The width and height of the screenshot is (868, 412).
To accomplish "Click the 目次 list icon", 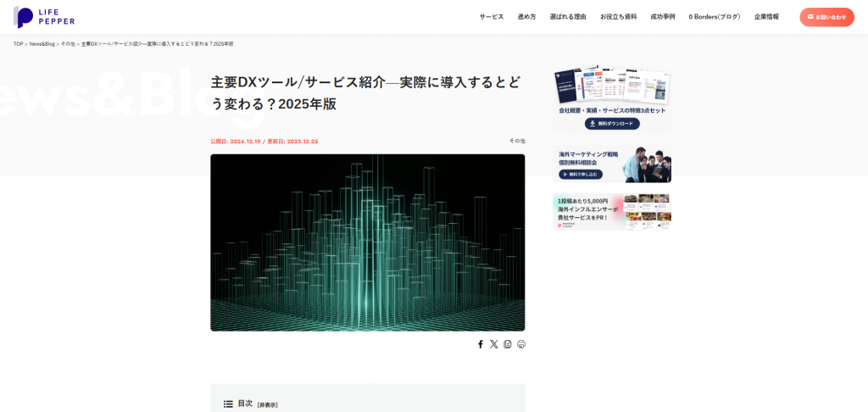I will [x=228, y=404].
